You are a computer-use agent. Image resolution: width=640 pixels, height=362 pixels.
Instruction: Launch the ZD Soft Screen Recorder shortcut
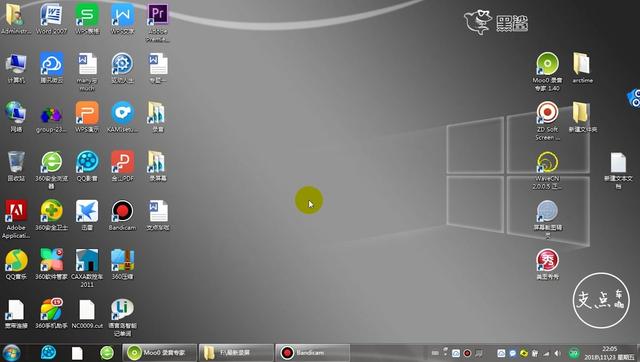coord(547,120)
